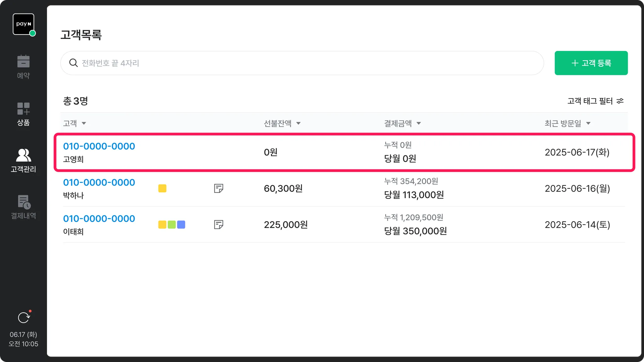The image size is (644, 362).
Task: Open the 상품 products sidebar icon
Action: click(x=23, y=109)
